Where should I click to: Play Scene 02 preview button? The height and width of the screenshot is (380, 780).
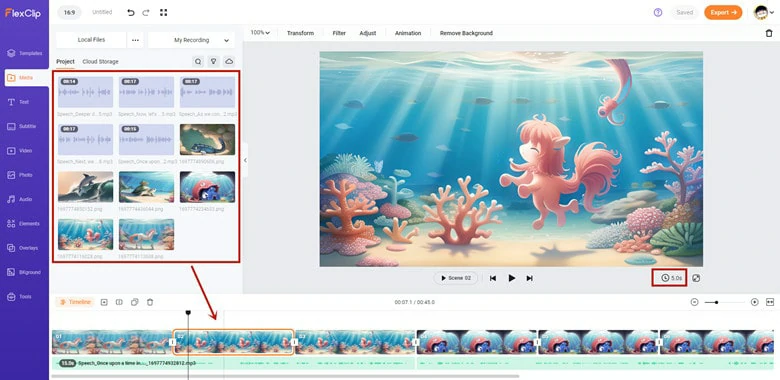tap(456, 278)
